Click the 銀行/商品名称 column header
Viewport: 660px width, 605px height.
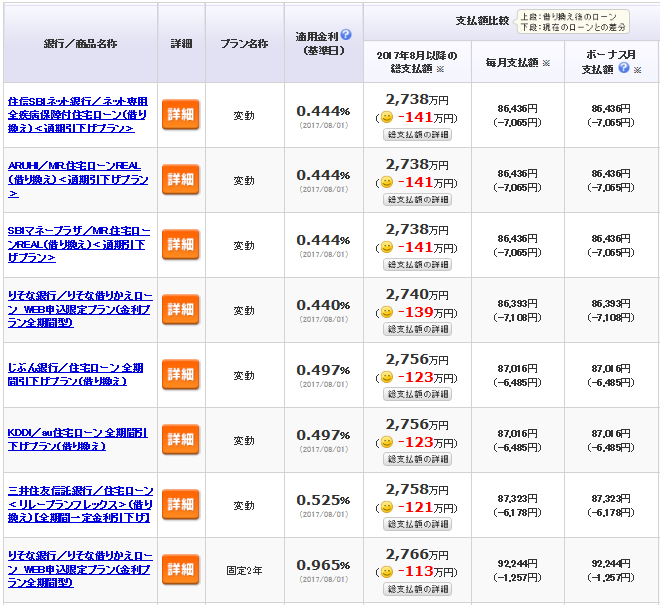[x=80, y=43]
